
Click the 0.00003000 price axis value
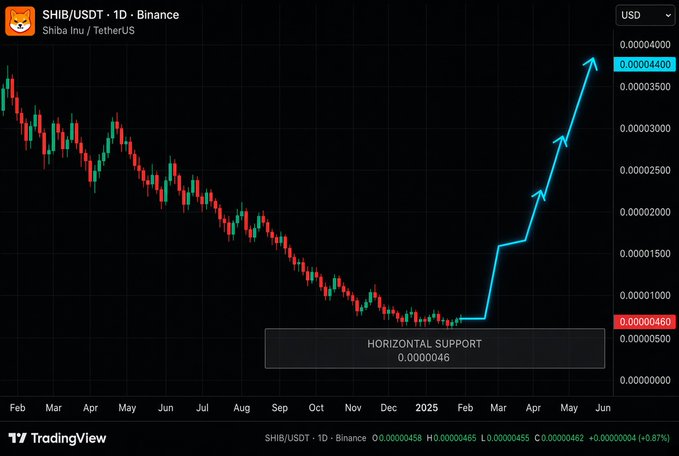point(645,129)
